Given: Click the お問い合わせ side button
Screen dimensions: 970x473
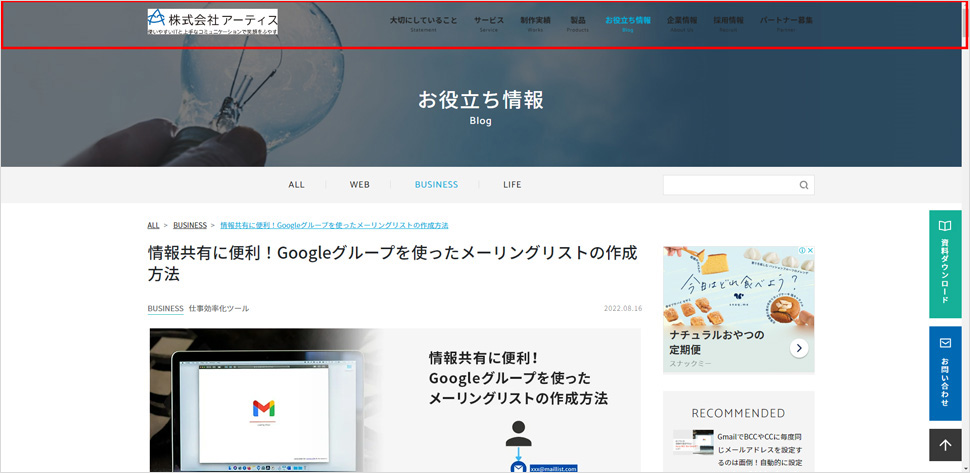Looking at the screenshot, I should pyautogui.click(x=945, y=373).
